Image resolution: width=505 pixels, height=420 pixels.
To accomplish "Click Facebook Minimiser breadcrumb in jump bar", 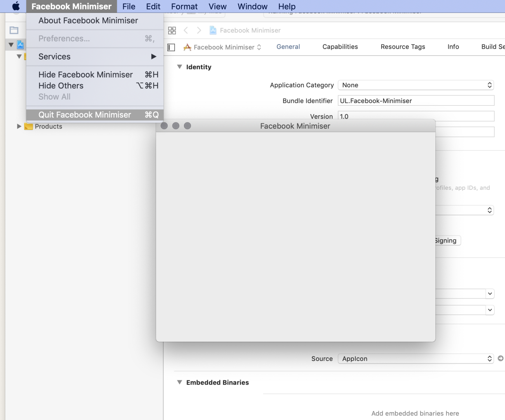I will click(x=245, y=30).
